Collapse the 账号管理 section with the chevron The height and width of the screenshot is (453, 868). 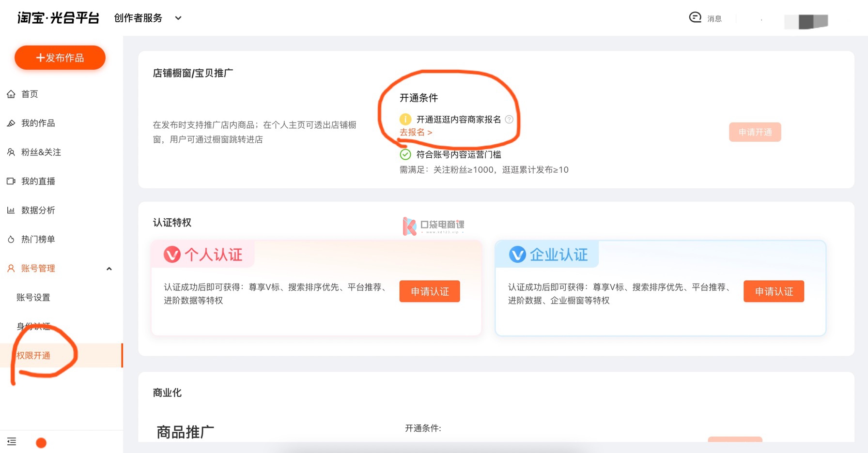pos(109,269)
